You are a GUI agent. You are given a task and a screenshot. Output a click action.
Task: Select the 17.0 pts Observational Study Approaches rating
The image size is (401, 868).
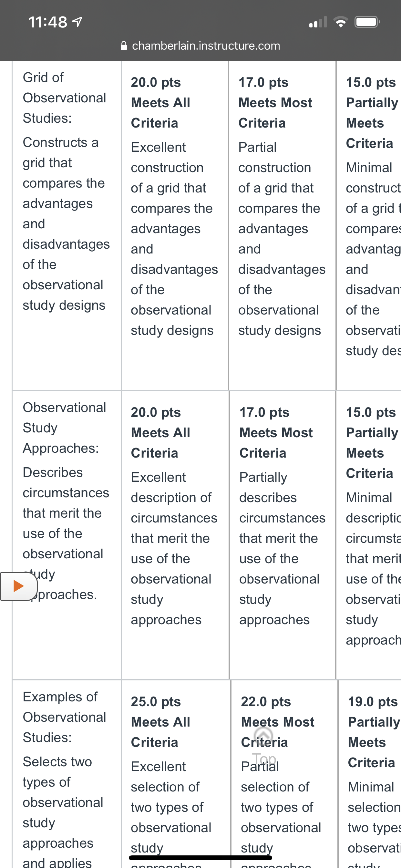(x=283, y=535)
